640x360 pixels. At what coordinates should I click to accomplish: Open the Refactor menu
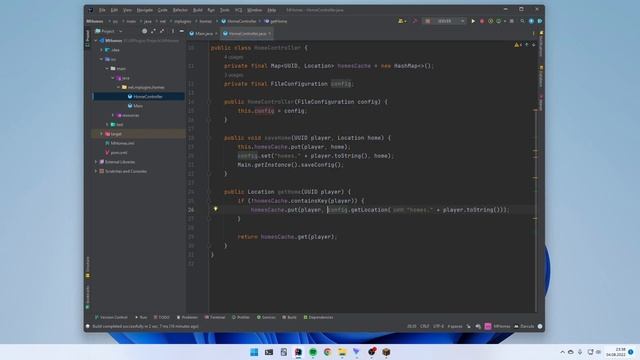point(180,10)
